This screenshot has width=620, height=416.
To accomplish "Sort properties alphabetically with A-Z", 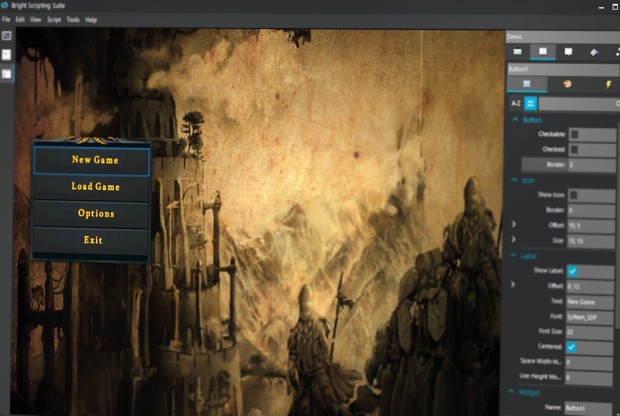I will coord(516,104).
